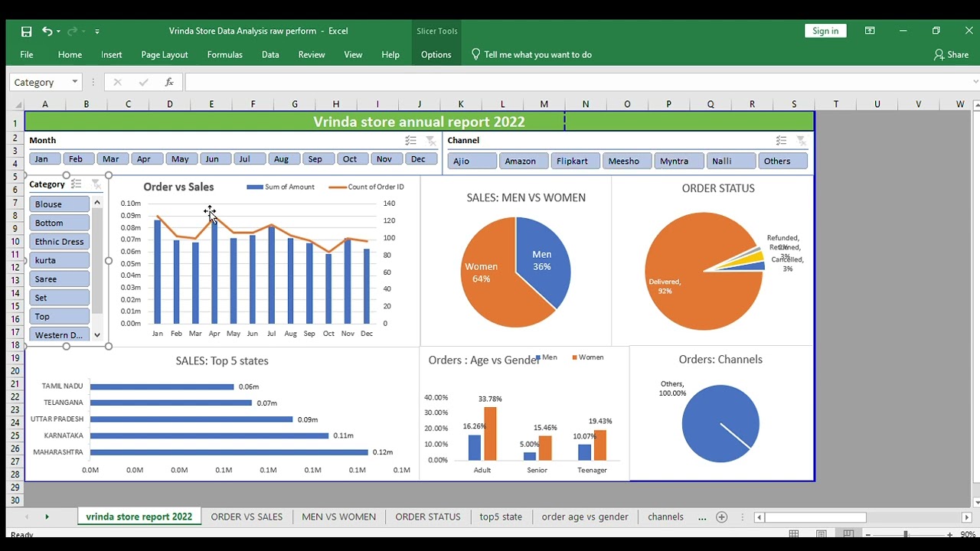Switch to Page Layout tab
980x551 pixels.
pos(165,54)
